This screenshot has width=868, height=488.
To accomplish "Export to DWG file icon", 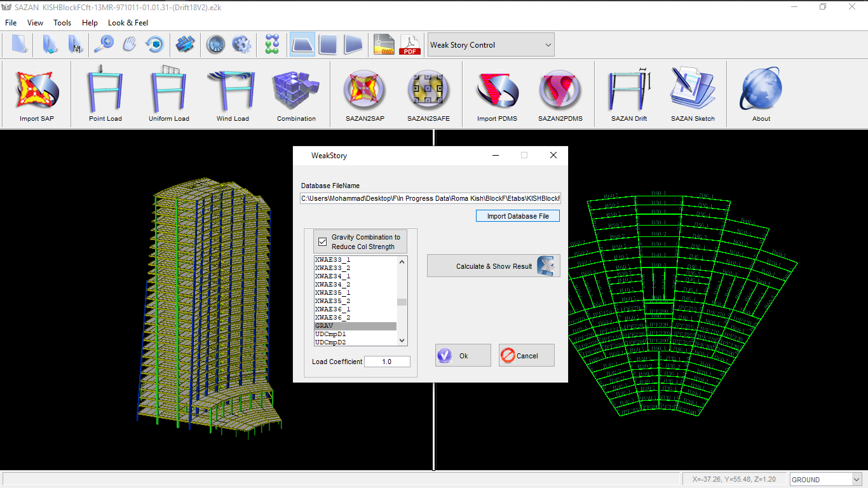I will [x=384, y=44].
